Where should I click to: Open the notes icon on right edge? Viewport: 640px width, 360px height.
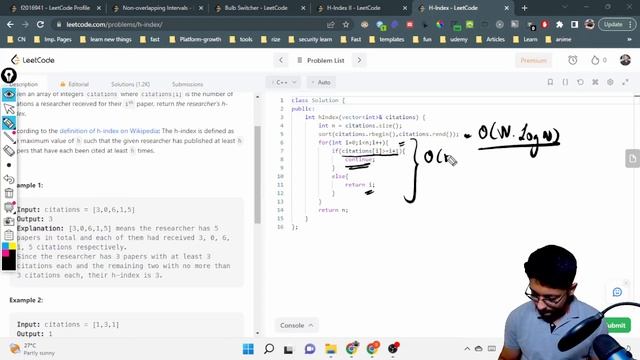pos(633,158)
